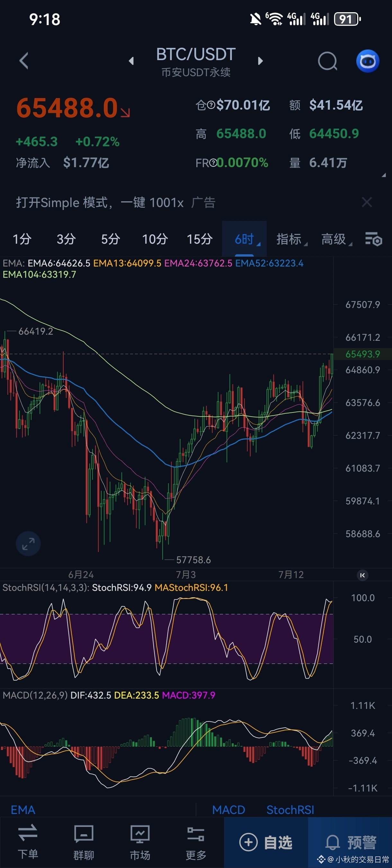Toggle MACD sub-indicator

(x=229, y=810)
